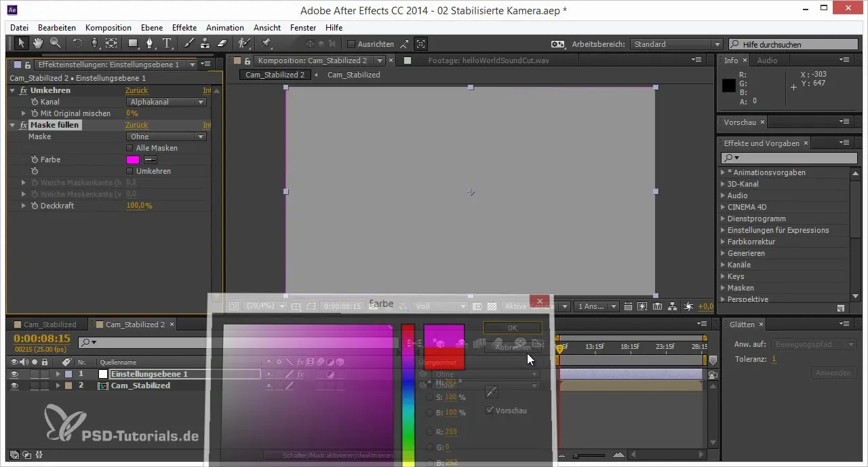Click Zurück for the Umkehren effect
The height and width of the screenshot is (467, 868).
tap(136, 90)
